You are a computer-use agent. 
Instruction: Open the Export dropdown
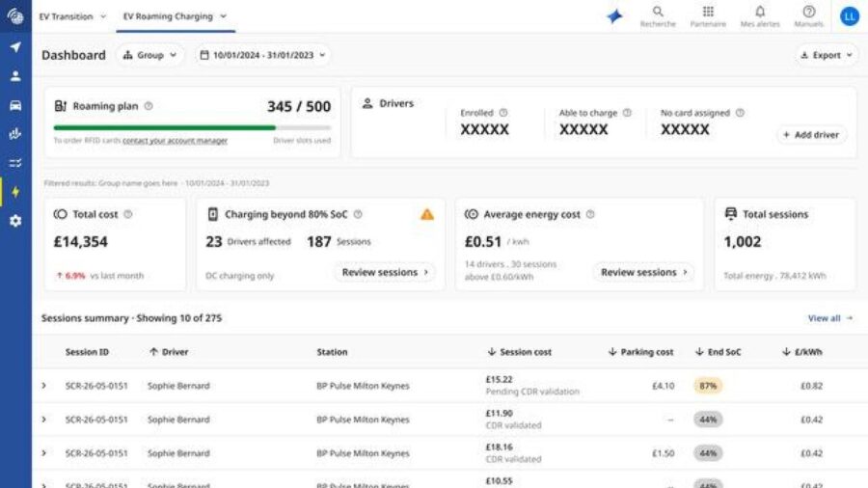pos(827,55)
